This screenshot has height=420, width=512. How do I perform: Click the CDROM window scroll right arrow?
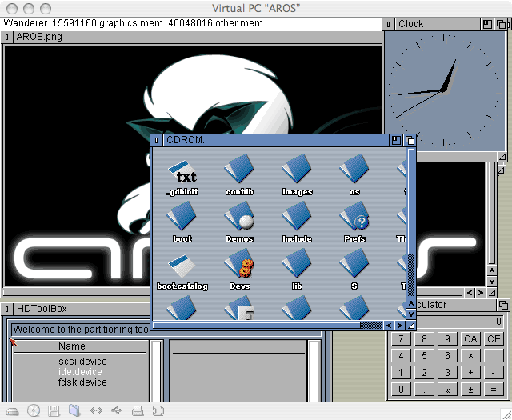[x=400, y=326]
